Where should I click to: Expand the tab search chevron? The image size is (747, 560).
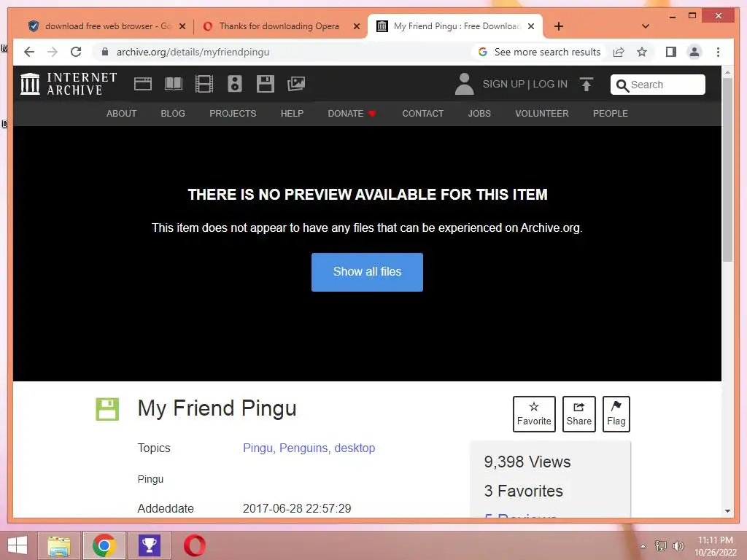[645, 26]
